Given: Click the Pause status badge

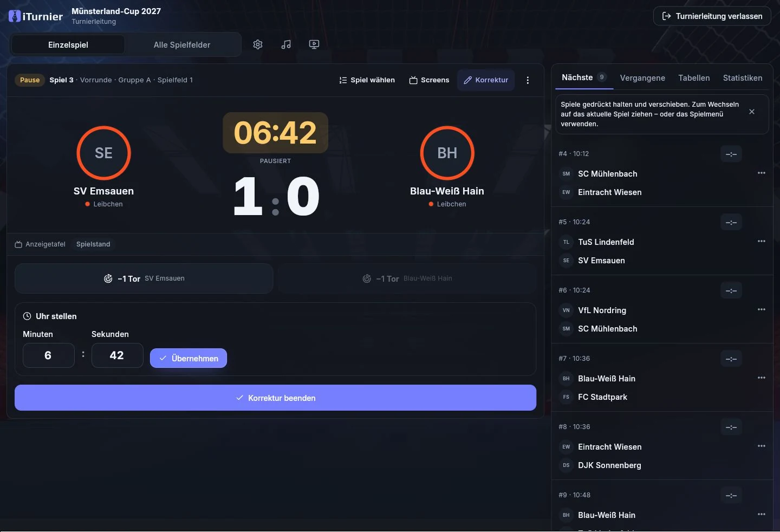Looking at the screenshot, I should click(x=30, y=80).
